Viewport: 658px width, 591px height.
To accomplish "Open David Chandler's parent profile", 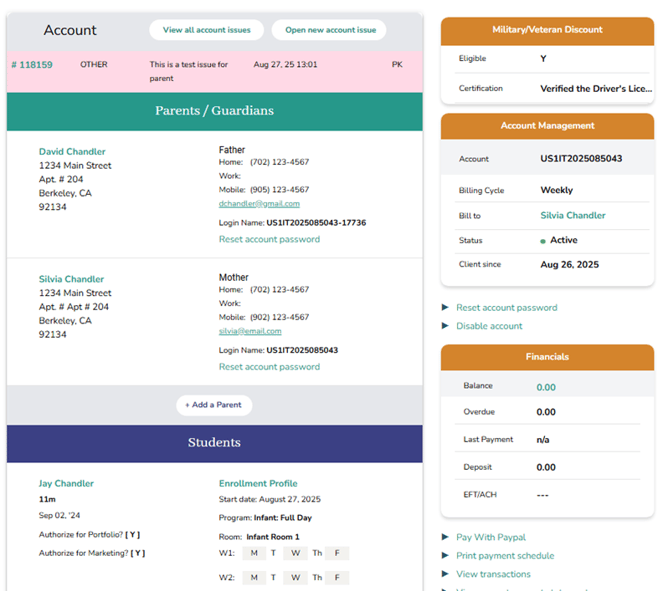I will point(72,152).
